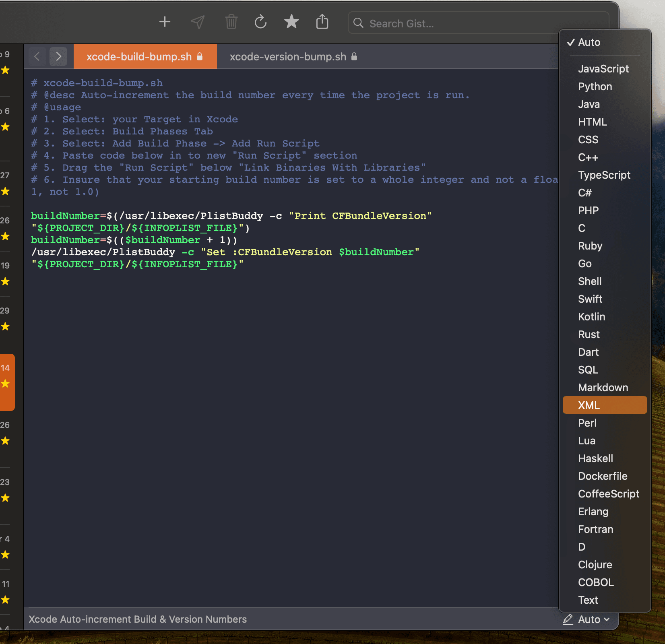Choose Auto in language menu

click(605, 42)
